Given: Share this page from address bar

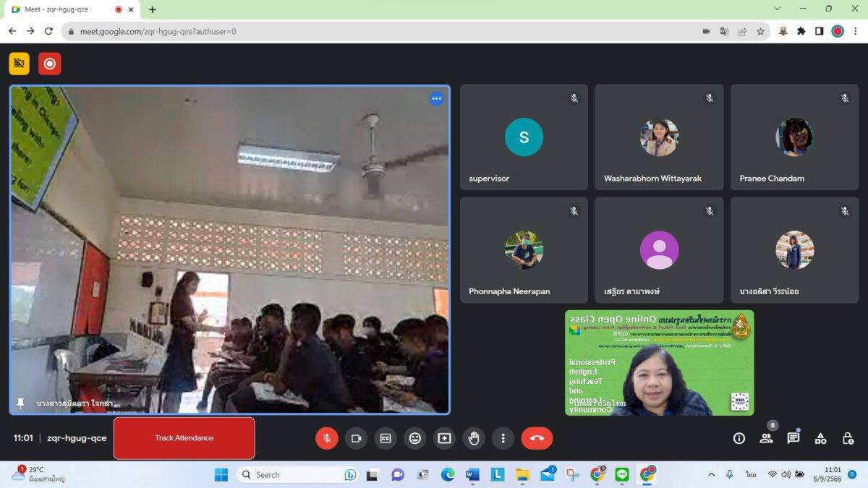Looking at the screenshot, I should tap(742, 31).
